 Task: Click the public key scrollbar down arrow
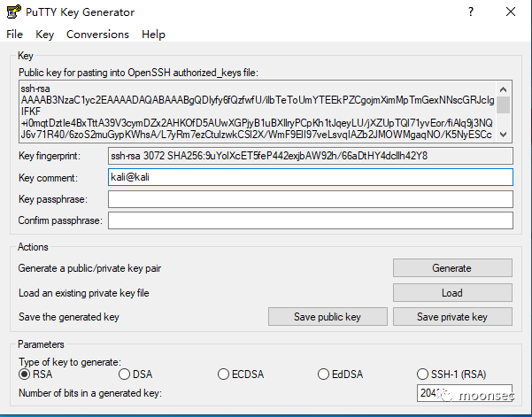(x=504, y=135)
